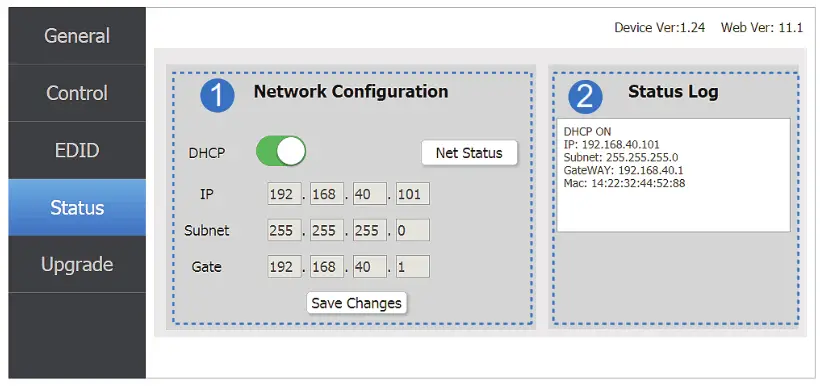Screen dimensions: 824x386
Task: Click the Gate last octet field 1
Action: click(413, 266)
